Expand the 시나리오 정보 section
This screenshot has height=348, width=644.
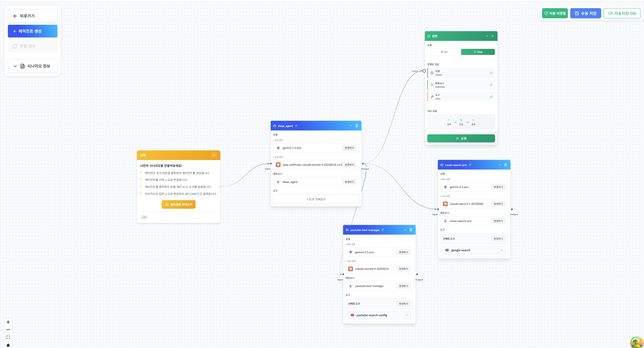pyautogui.click(x=33, y=66)
